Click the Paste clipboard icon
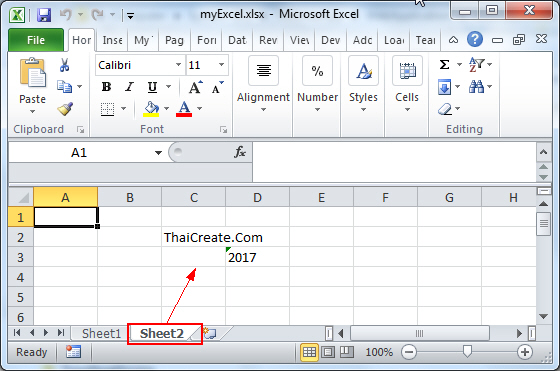 coord(32,73)
